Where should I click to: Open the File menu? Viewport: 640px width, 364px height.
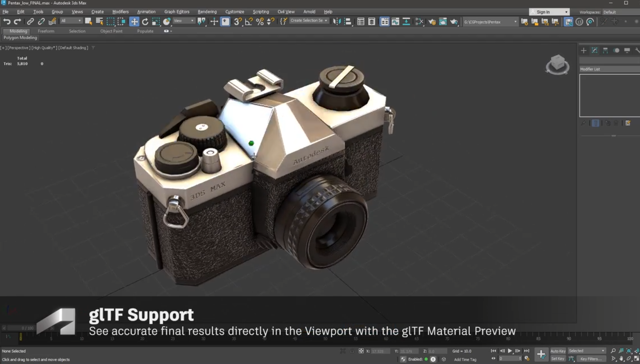point(5,12)
